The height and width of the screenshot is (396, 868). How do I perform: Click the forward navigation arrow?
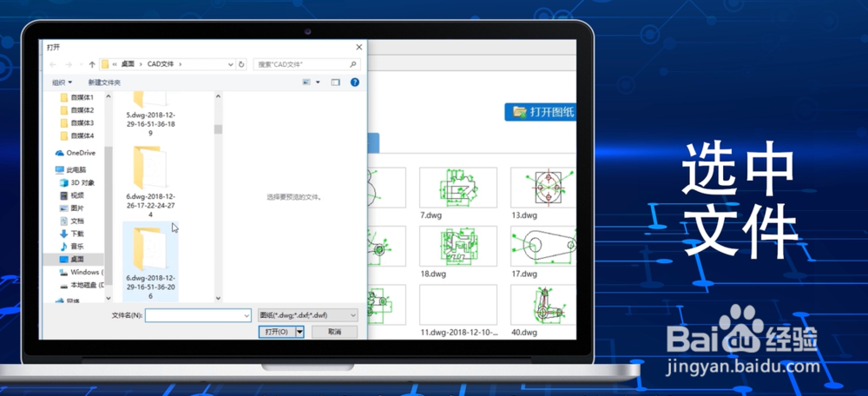pyautogui.click(x=69, y=64)
